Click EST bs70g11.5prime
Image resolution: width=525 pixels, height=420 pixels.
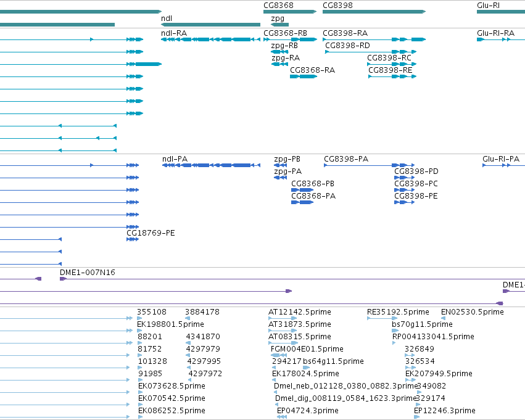422,324
